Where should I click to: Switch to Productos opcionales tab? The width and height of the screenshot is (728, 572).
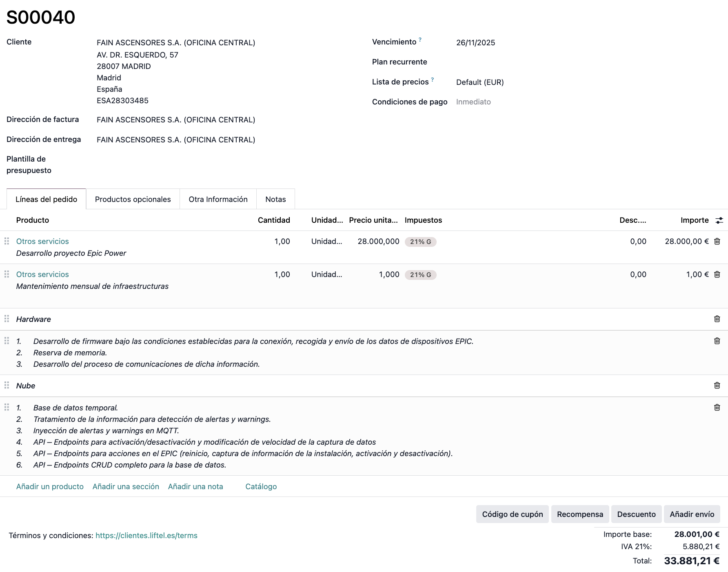(x=133, y=199)
